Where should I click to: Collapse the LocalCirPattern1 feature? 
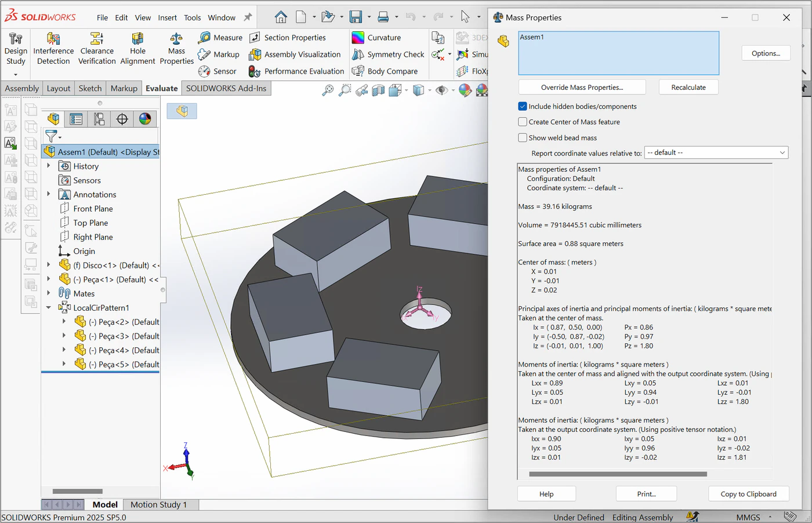tap(49, 307)
